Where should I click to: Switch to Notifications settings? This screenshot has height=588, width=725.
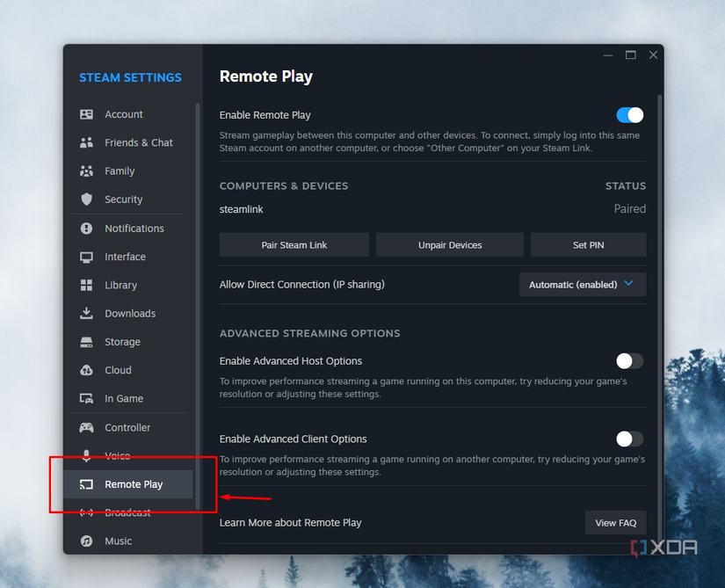[x=128, y=229]
